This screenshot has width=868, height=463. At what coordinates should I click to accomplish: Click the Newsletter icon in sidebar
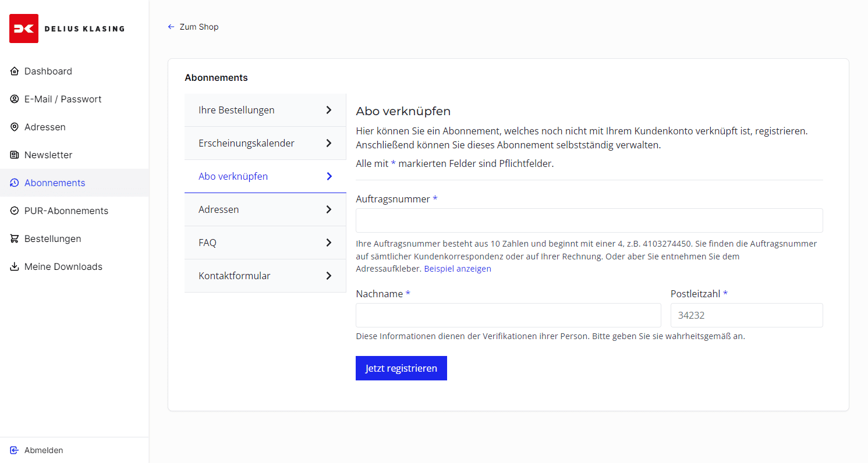(15, 155)
